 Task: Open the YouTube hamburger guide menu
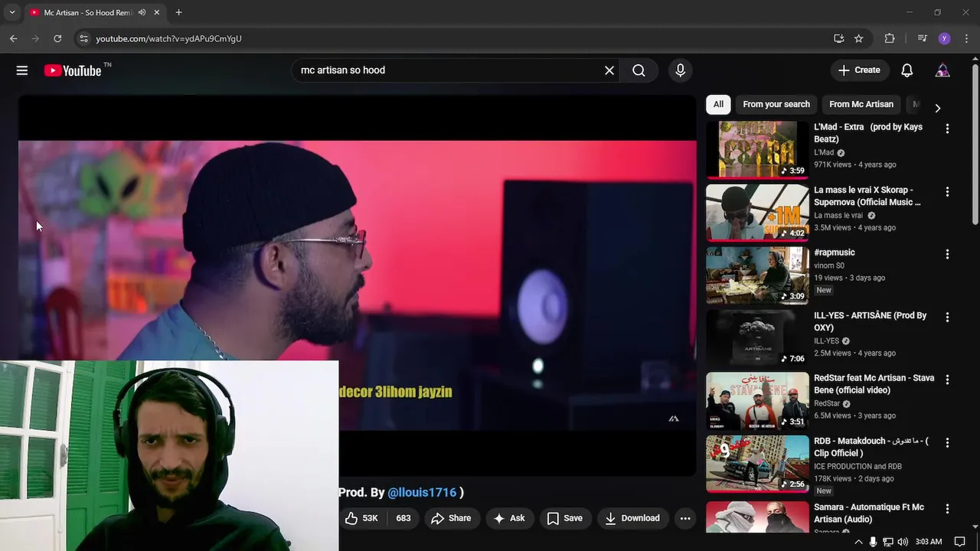pos(22,70)
